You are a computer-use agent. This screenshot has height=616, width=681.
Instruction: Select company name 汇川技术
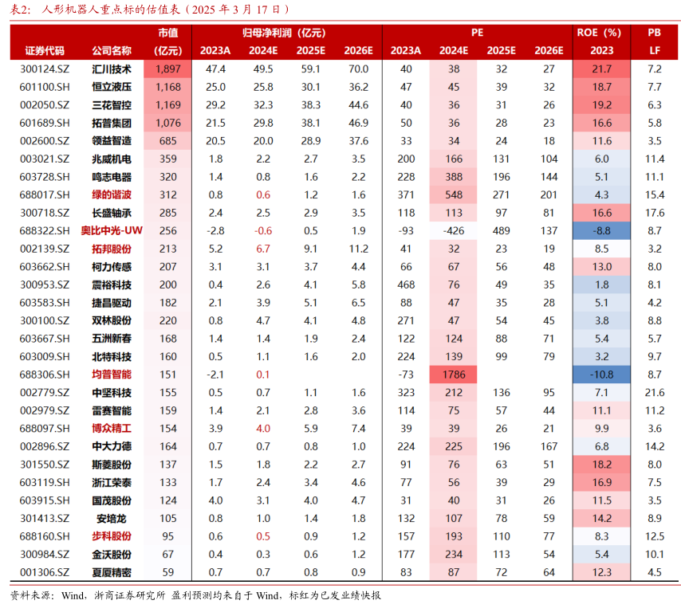[112, 69]
